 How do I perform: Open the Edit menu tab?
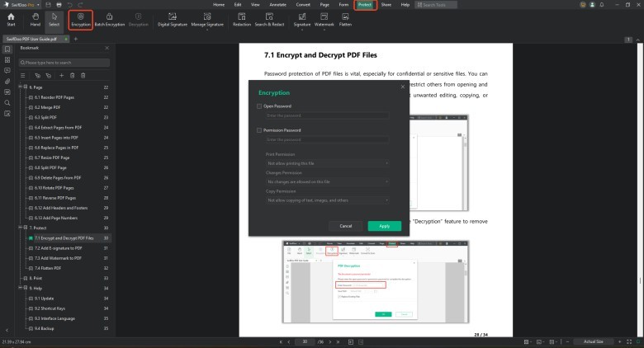(238, 4)
